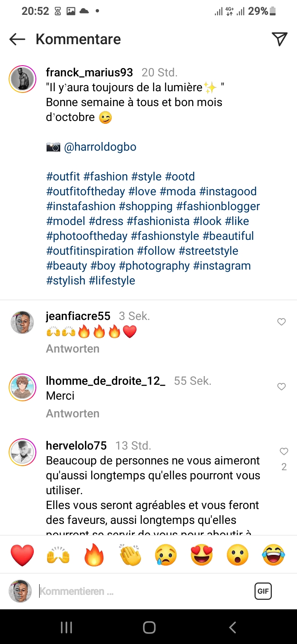Image resolution: width=297 pixels, height=644 pixels.
Task: Open direct share paper plane icon
Action: [x=279, y=39]
